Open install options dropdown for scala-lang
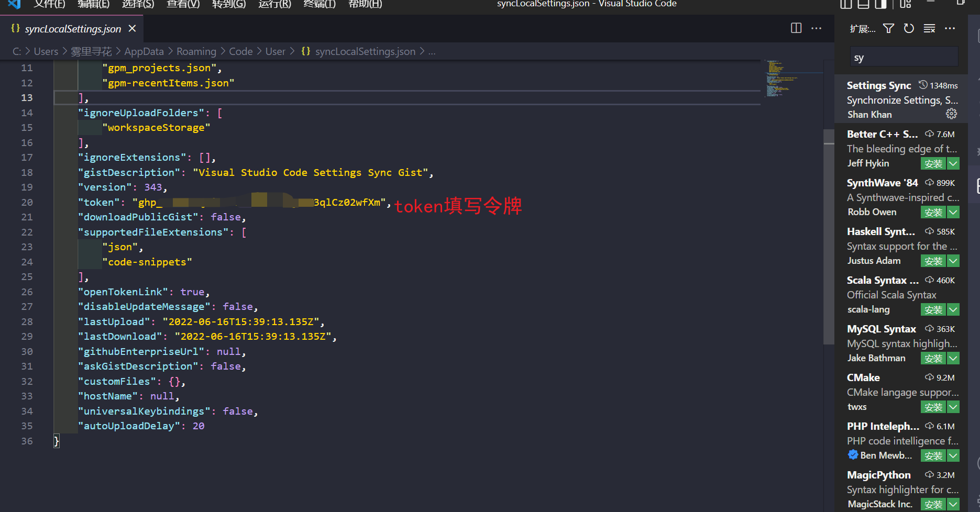Viewport: 980px width, 512px height. click(953, 309)
